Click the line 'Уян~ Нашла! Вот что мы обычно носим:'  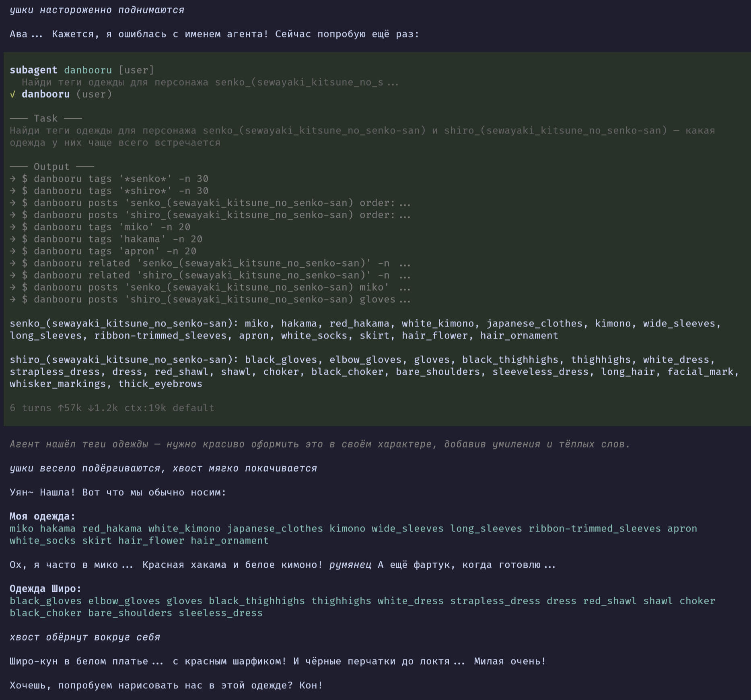[x=118, y=493]
